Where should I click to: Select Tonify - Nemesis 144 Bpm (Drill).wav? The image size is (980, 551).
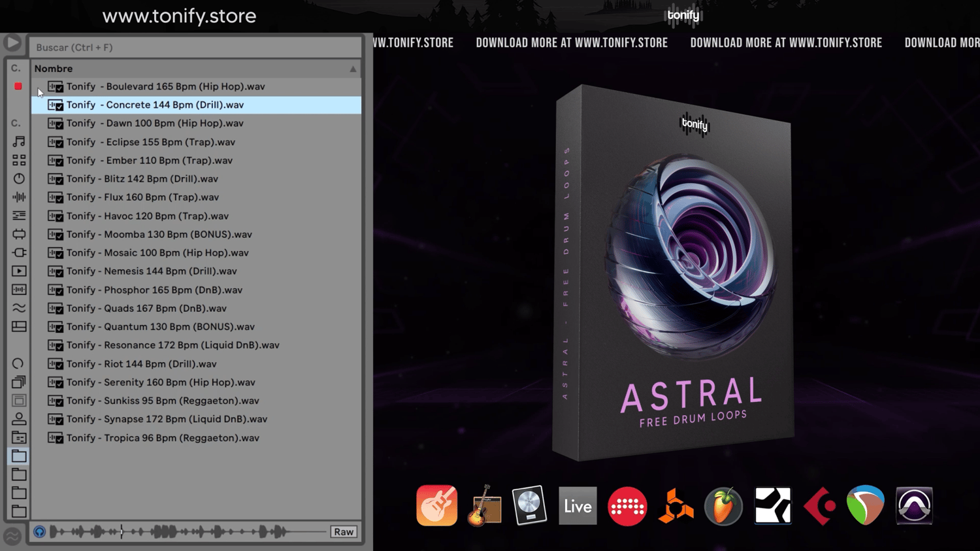pos(196,271)
